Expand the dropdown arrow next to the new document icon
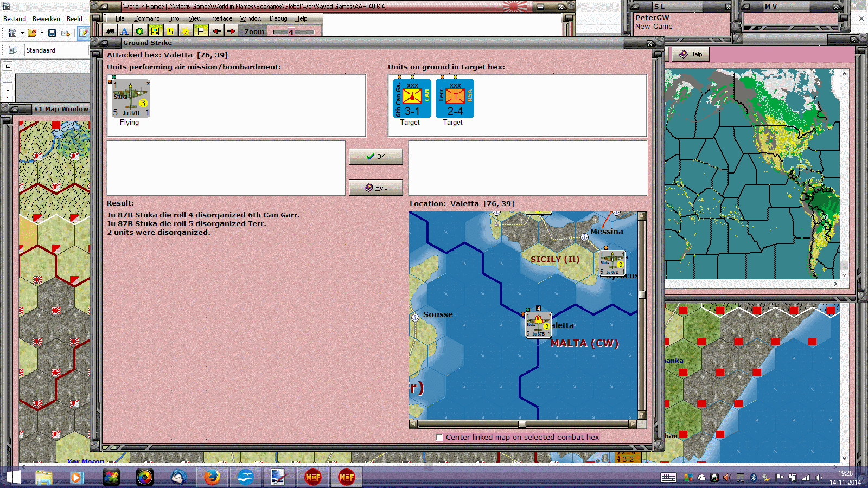Image resolution: width=868 pixels, height=488 pixels. (22, 33)
